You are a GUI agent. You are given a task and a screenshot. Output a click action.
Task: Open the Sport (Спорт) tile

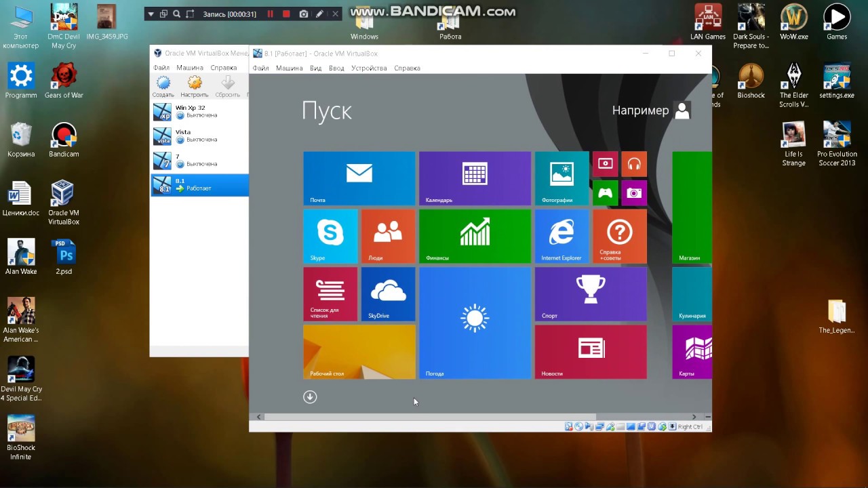(591, 293)
